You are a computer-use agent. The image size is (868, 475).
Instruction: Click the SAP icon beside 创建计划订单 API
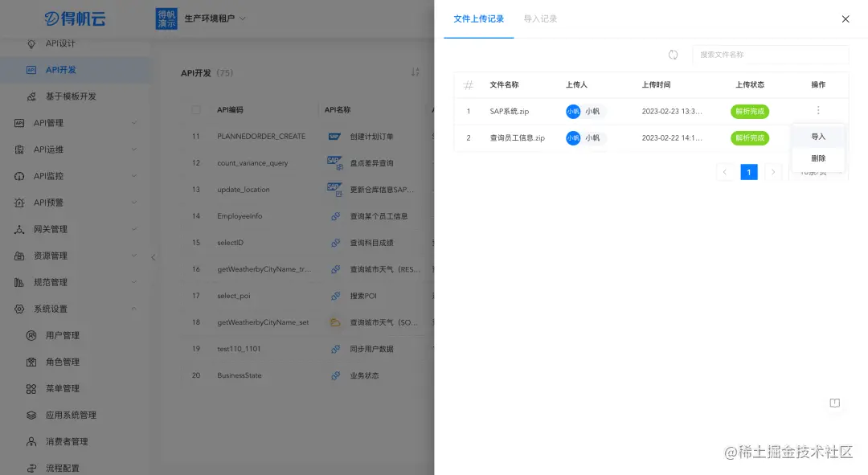[335, 136]
